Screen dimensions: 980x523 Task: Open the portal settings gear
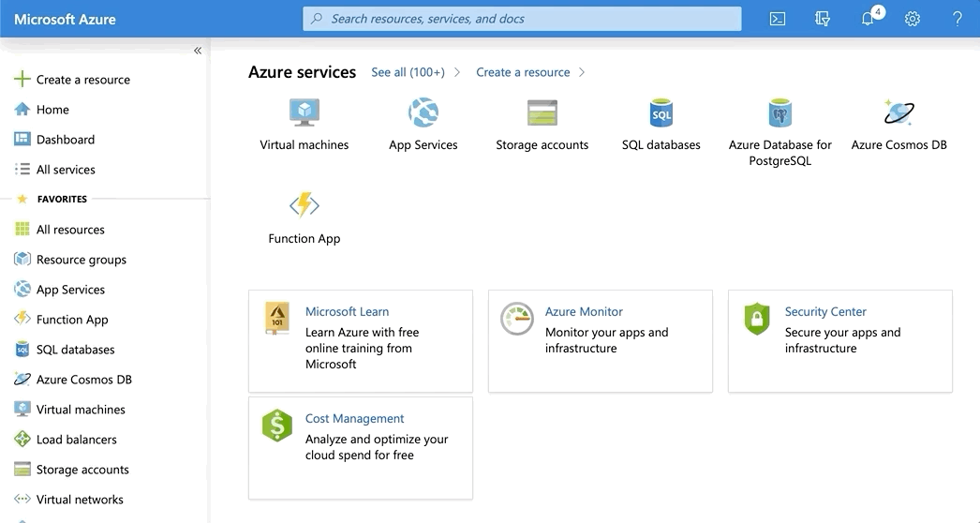point(913,19)
